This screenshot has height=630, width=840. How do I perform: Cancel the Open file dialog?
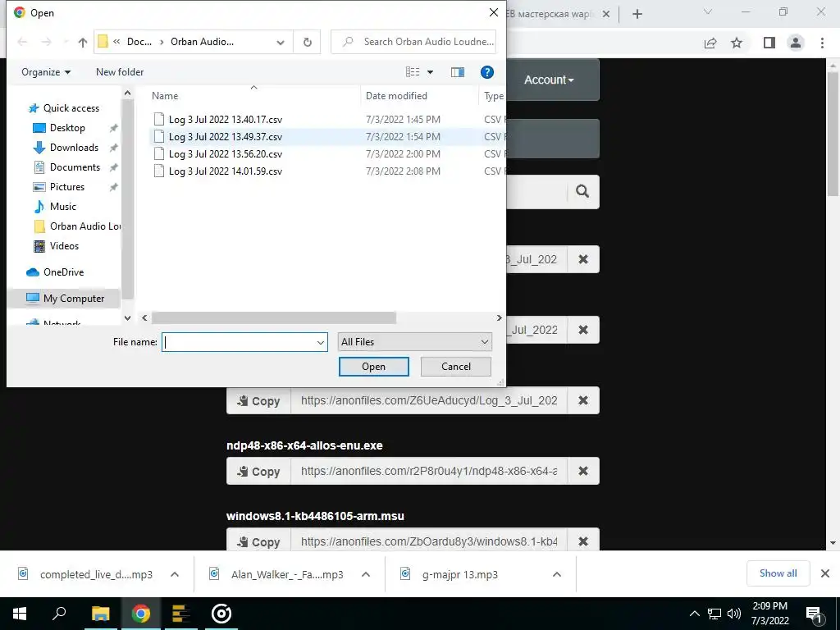456,367
